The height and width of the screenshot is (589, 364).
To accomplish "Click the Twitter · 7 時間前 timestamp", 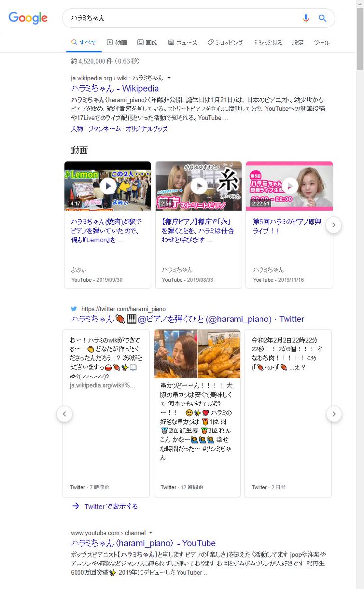I will [89, 487].
